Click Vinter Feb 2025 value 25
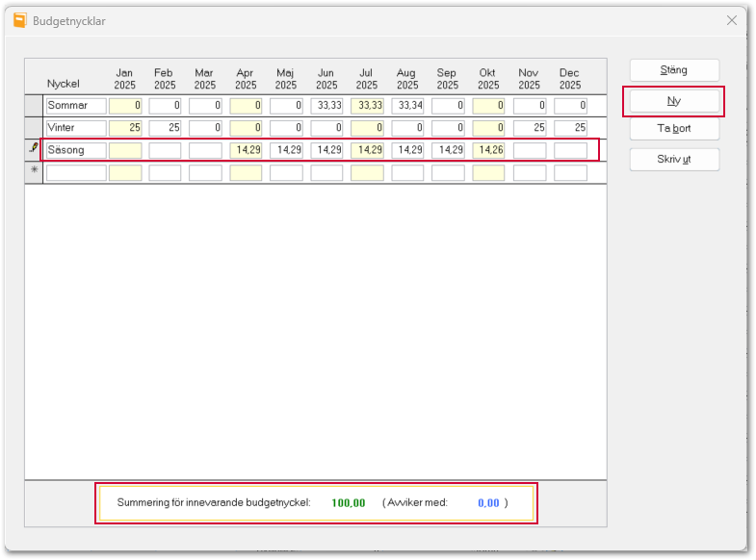The image size is (756, 560). point(165,128)
